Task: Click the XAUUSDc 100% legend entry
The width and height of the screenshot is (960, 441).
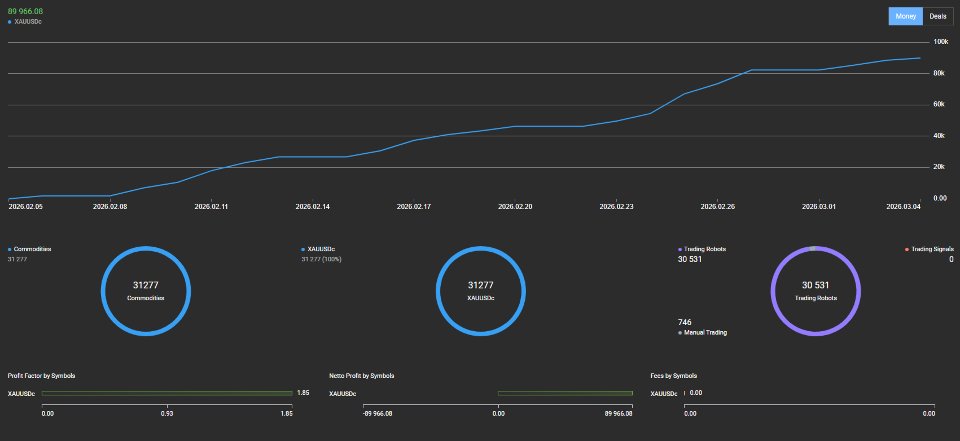Action: tap(321, 259)
